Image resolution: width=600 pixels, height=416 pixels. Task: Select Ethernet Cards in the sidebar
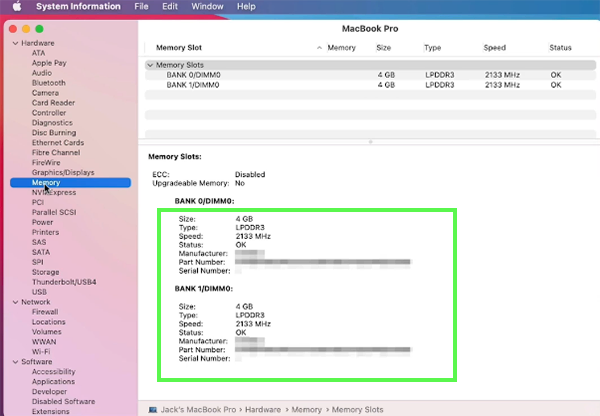(58, 143)
